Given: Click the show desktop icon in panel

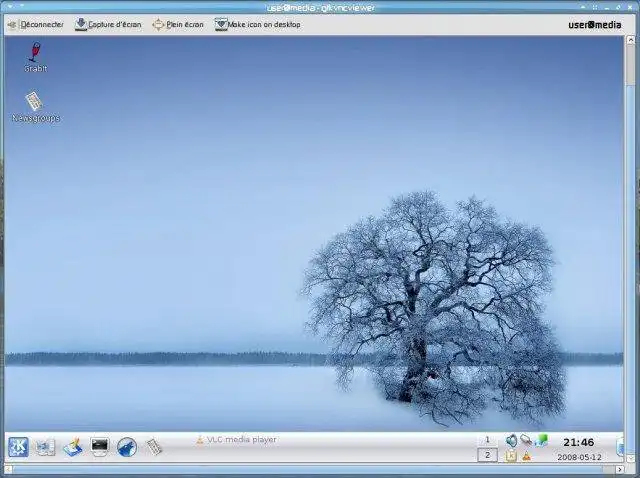Looking at the screenshot, I should click(x=45, y=447).
